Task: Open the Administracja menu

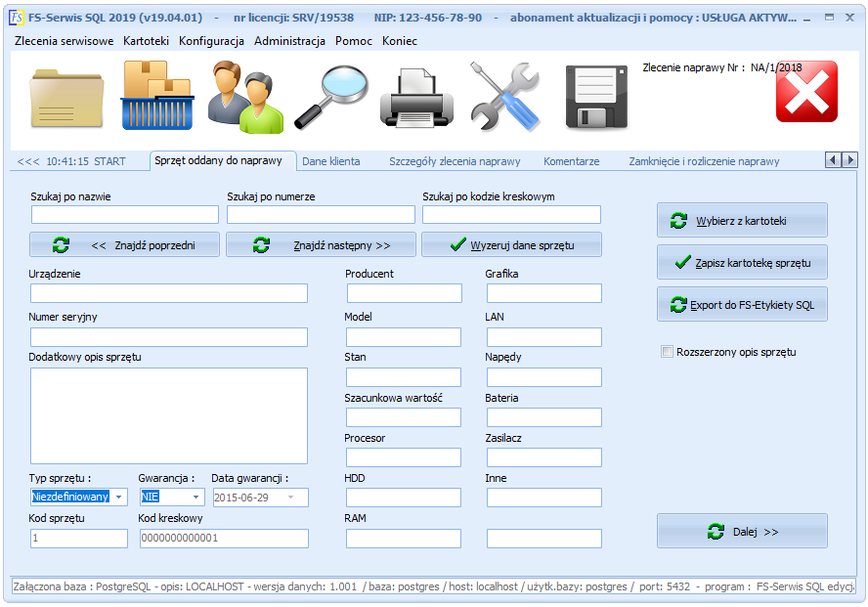Action: [289, 41]
